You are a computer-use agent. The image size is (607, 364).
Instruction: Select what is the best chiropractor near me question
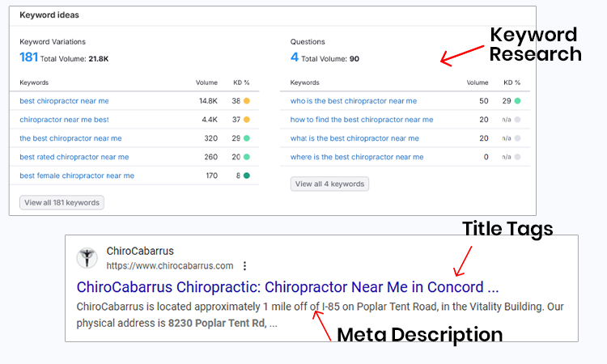pos(354,138)
